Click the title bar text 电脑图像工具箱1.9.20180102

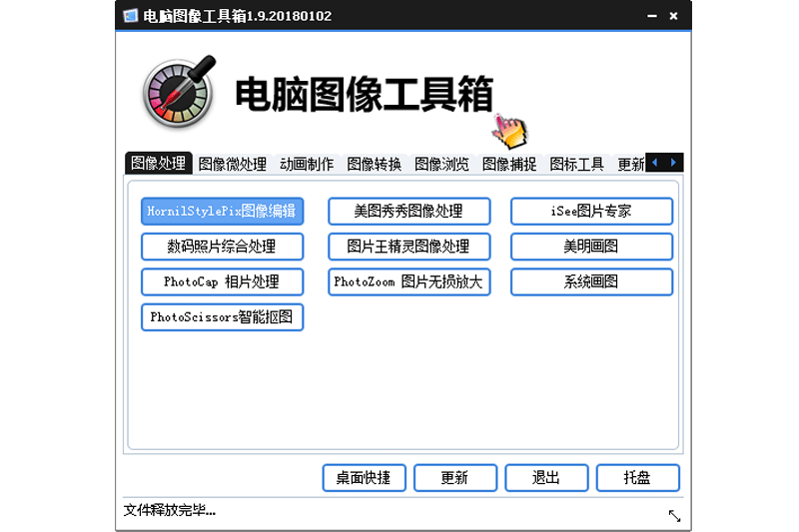[238, 16]
